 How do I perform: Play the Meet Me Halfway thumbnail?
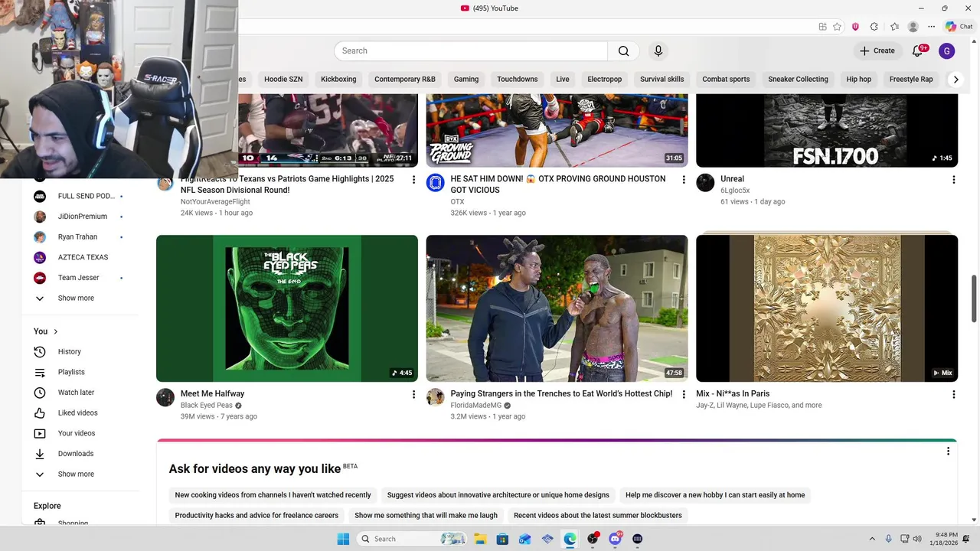pyautogui.click(x=287, y=308)
